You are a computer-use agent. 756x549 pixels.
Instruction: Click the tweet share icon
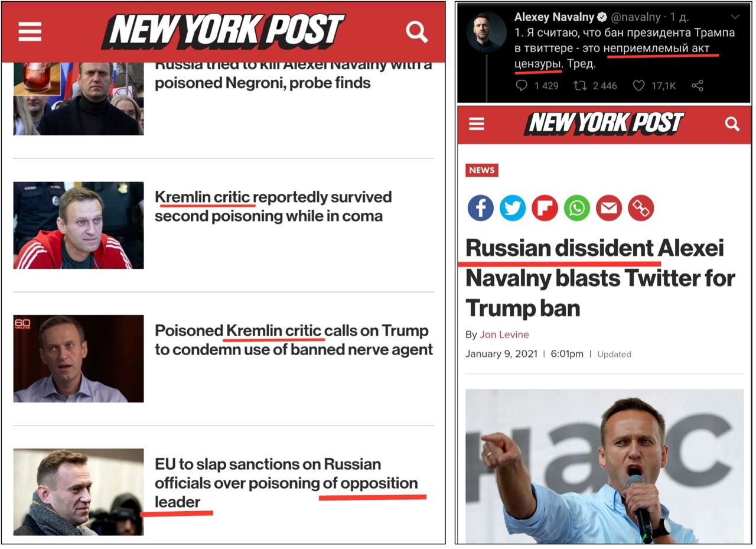pyautogui.click(x=698, y=86)
